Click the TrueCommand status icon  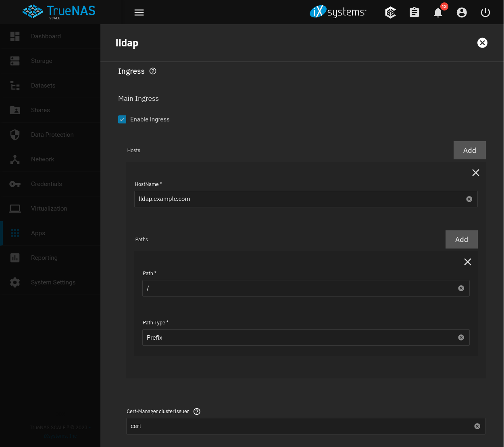[x=390, y=13]
